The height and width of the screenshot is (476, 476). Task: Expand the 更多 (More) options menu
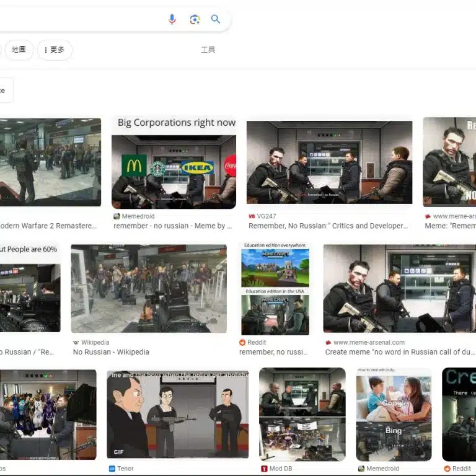point(55,50)
